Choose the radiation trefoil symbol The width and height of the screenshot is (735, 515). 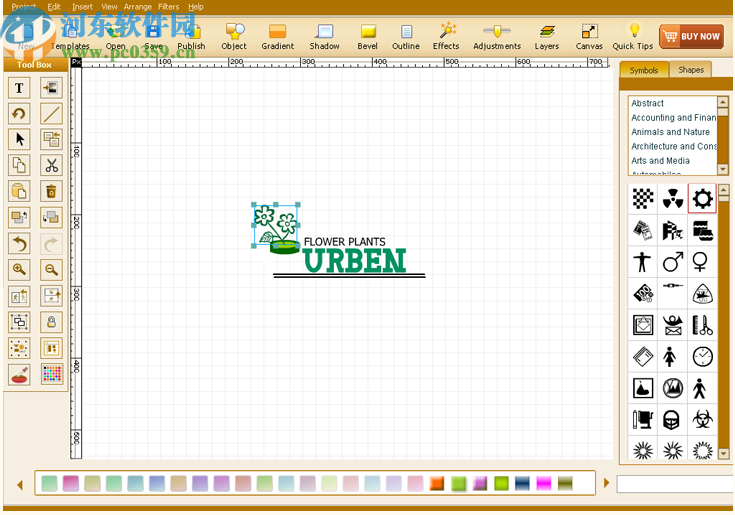673,199
